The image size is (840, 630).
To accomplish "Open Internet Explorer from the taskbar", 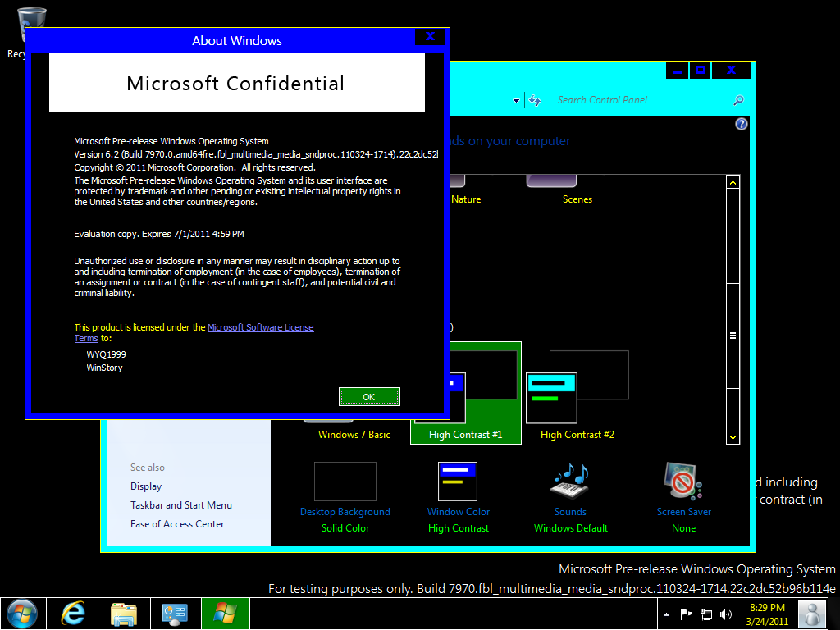I will (x=74, y=614).
